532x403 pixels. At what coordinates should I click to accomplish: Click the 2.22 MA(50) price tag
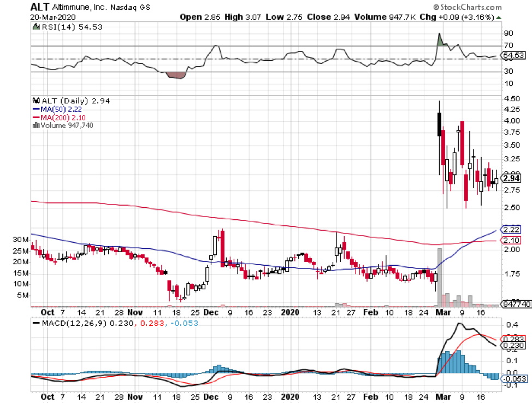coord(511,230)
